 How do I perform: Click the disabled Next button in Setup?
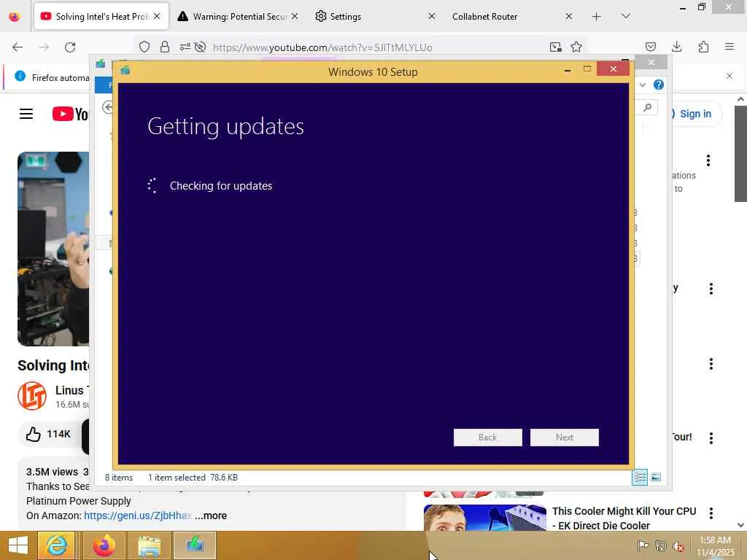pyautogui.click(x=564, y=437)
